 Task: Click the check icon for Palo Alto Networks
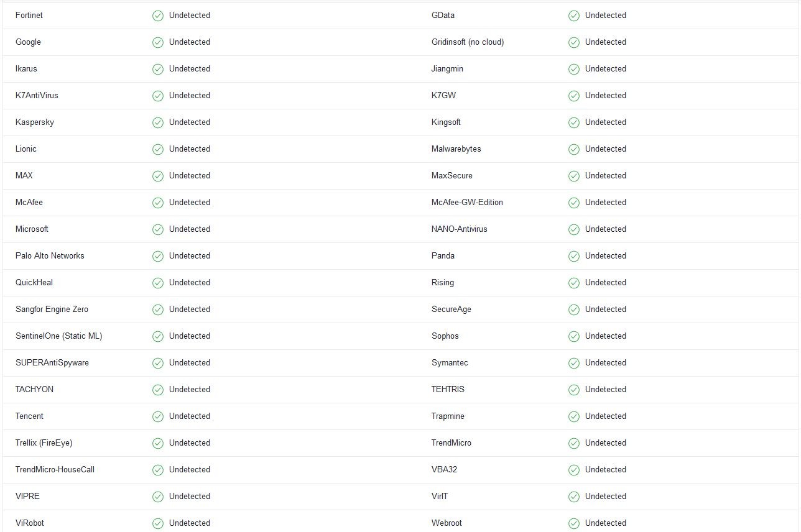coord(158,256)
